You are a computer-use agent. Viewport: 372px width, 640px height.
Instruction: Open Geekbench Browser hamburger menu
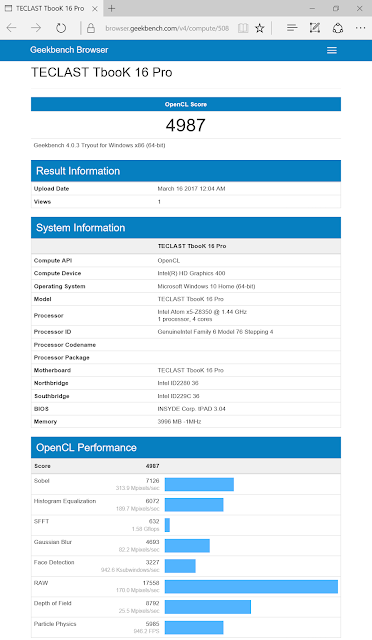[x=332, y=50]
